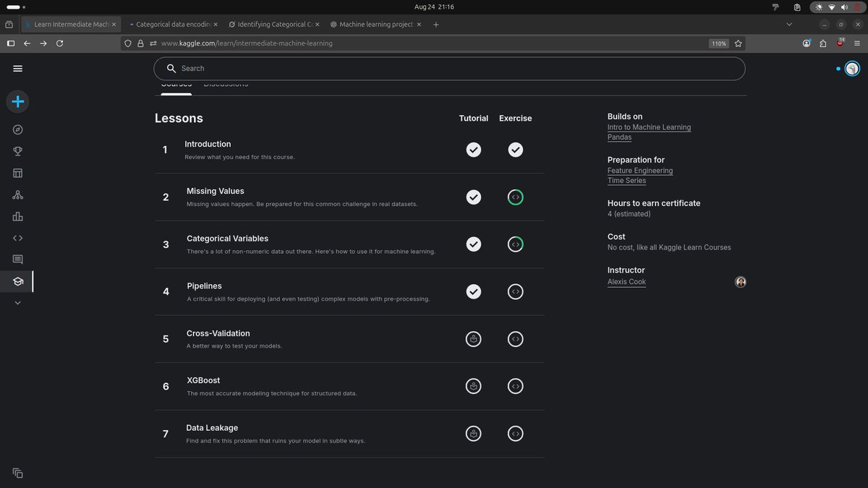Open the browser application menu

857,43
